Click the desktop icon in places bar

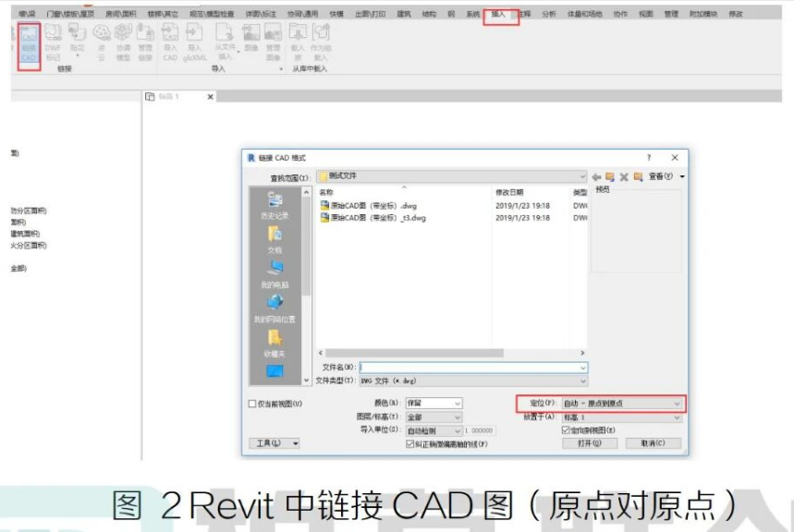click(275, 372)
